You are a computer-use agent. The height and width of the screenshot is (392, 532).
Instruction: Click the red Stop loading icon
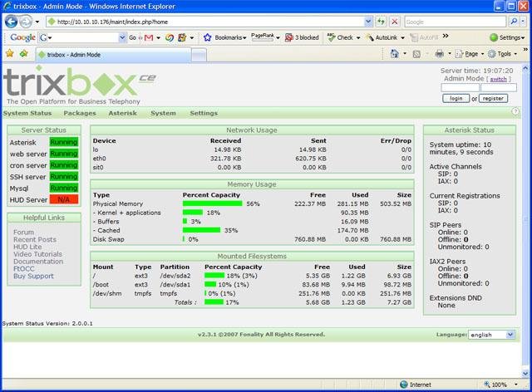click(x=394, y=22)
